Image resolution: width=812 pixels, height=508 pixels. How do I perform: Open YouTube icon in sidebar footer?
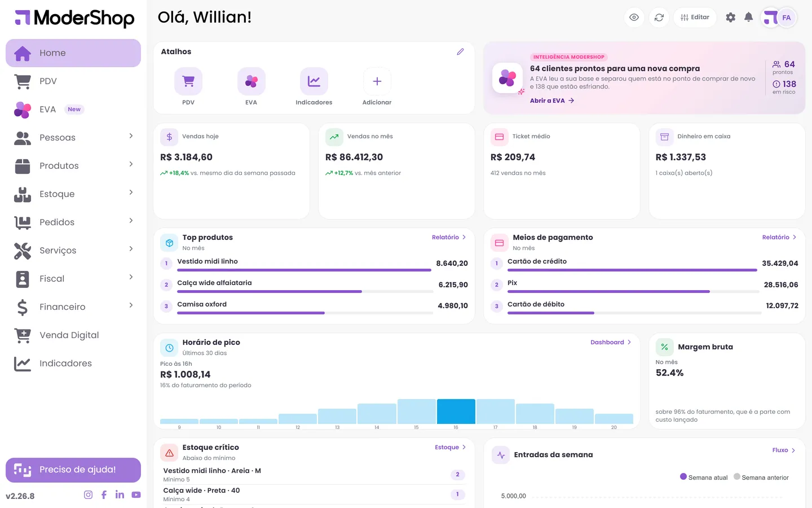[x=136, y=495]
